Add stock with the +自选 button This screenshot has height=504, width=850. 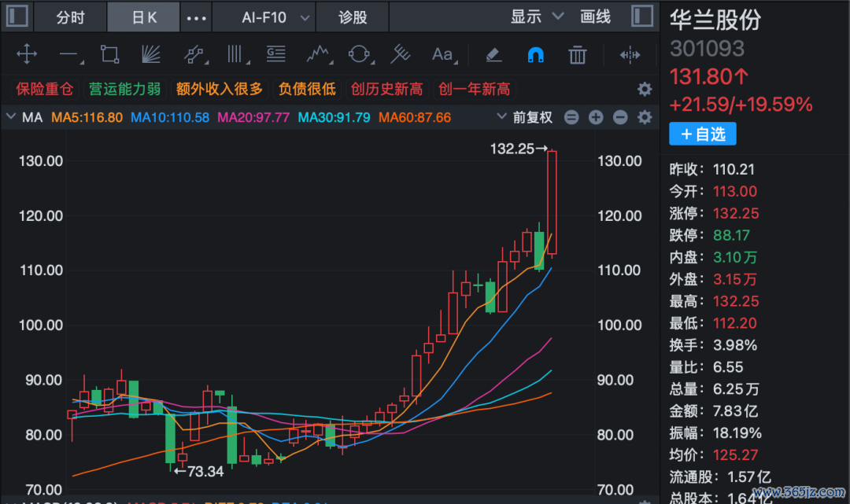(x=703, y=134)
